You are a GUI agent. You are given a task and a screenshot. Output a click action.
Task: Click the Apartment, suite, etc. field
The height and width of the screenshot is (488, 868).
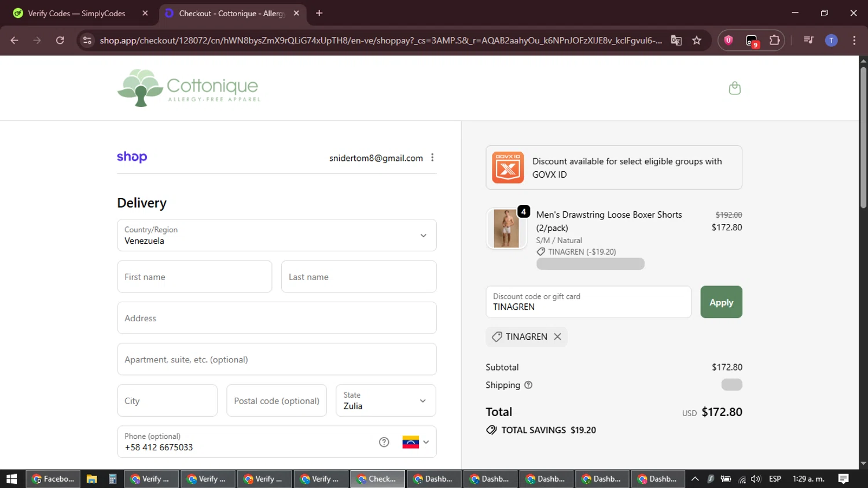[277, 359]
